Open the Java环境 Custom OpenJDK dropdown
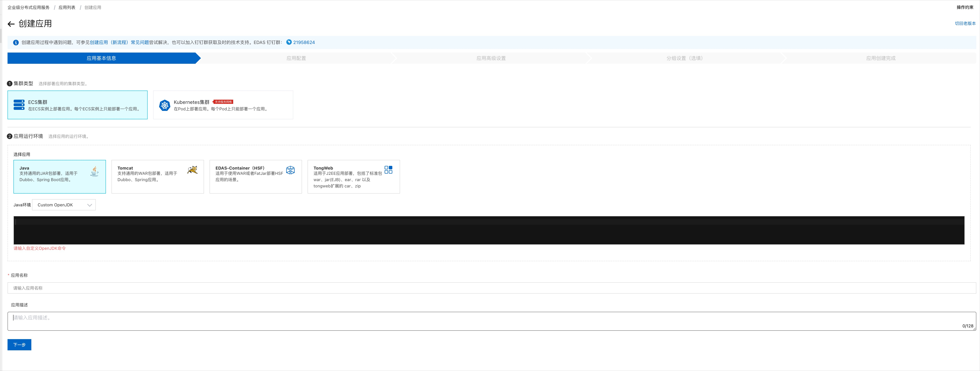This screenshot has height=371, width=980. coord(64,205)
